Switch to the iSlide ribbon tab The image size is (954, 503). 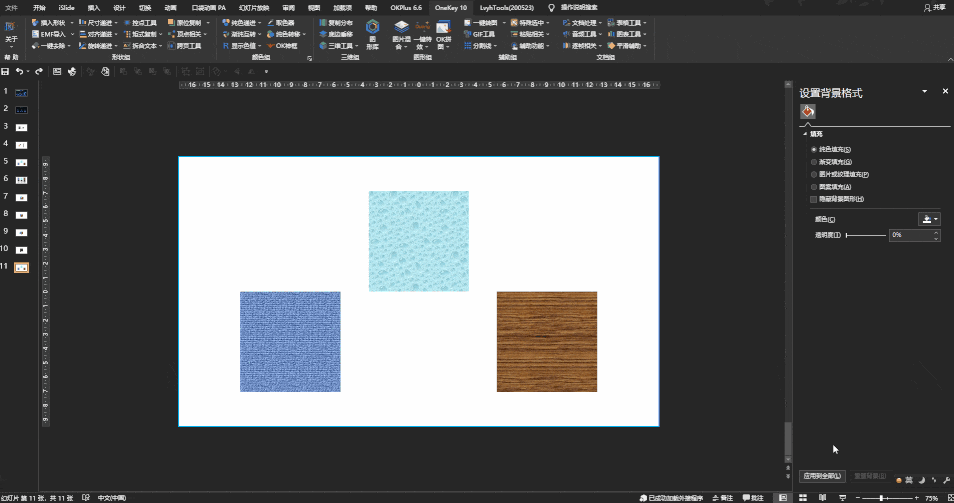pyautogui.click(x=66, y=7)
